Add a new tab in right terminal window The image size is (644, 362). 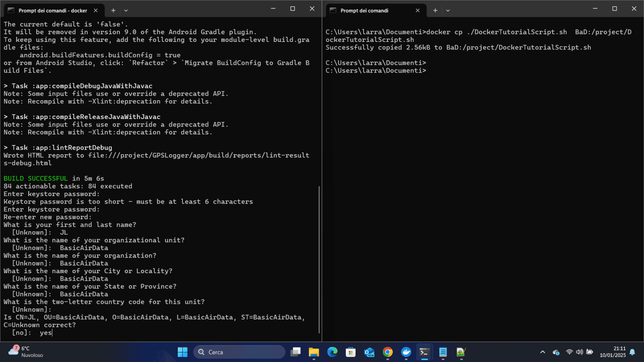[x=435, y=10]
